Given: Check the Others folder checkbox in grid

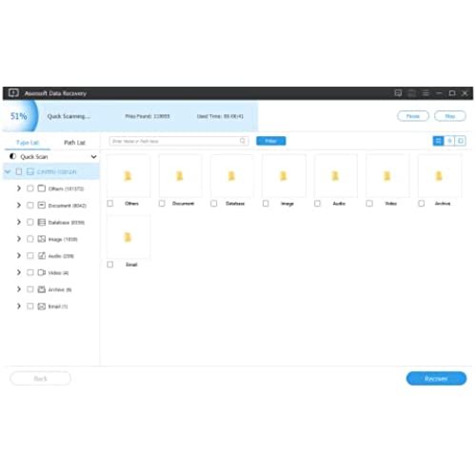Looking at the screenshot, I should [110, 204].
